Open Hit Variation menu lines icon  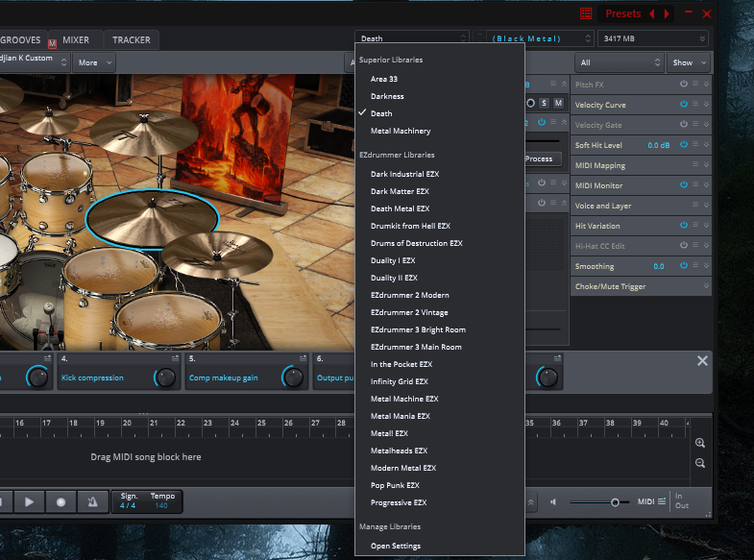pos(695,225)
